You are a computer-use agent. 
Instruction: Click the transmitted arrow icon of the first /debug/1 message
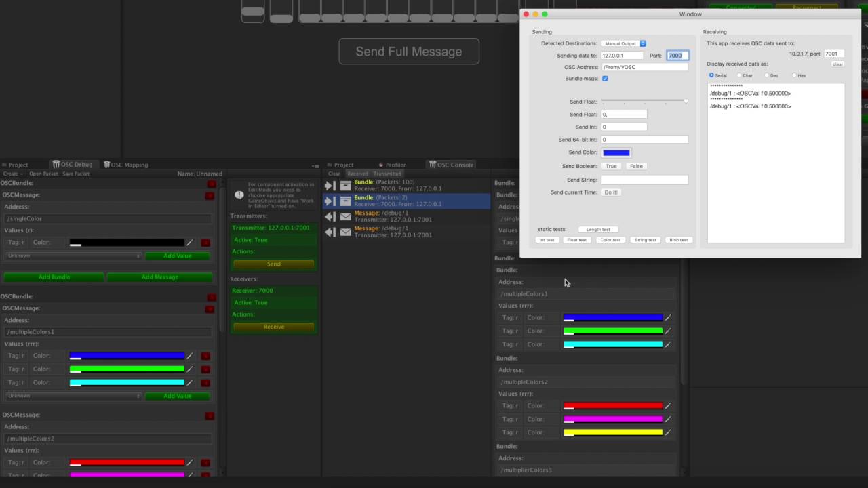tap(330, 217)
